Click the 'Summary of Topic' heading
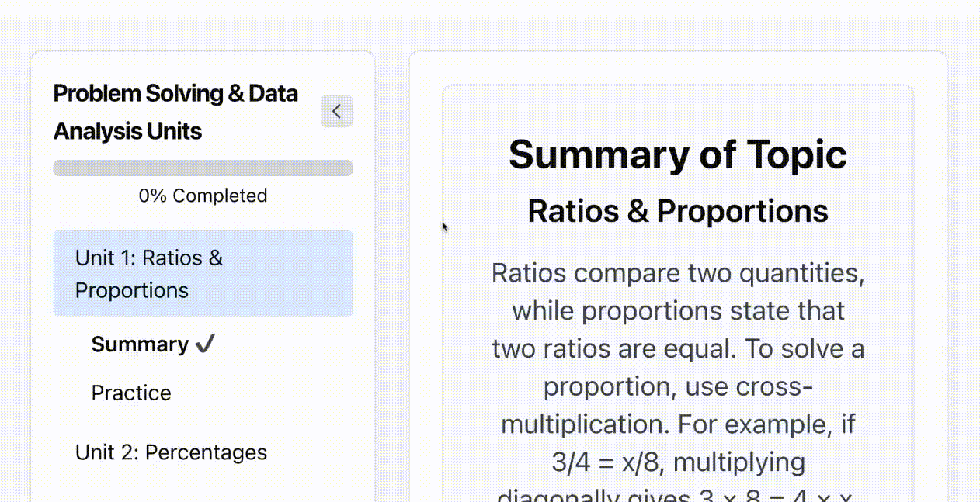 677,154
